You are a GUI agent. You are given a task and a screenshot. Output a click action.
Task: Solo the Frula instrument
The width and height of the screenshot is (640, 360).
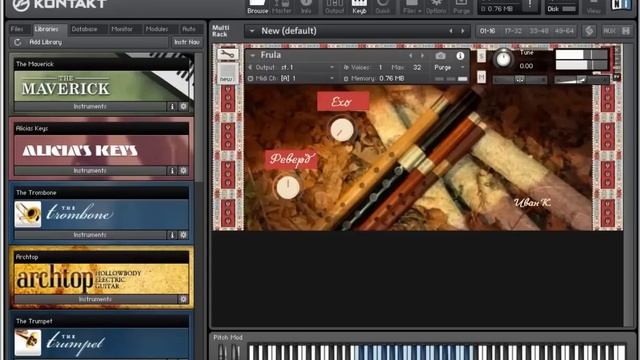coord(481,56)
